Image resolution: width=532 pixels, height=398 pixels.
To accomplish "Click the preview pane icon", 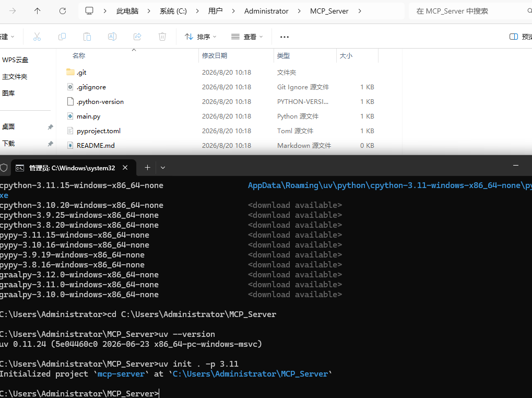I will (x=514, y=37).
